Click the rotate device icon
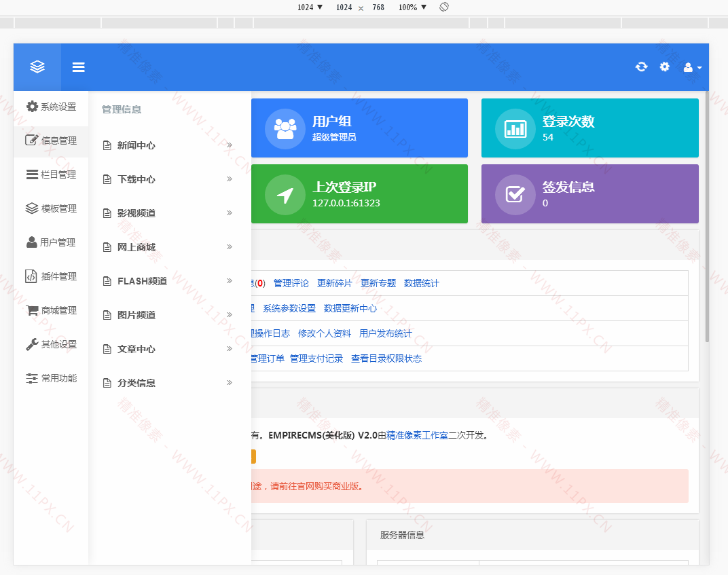 (x=444, y=7)
